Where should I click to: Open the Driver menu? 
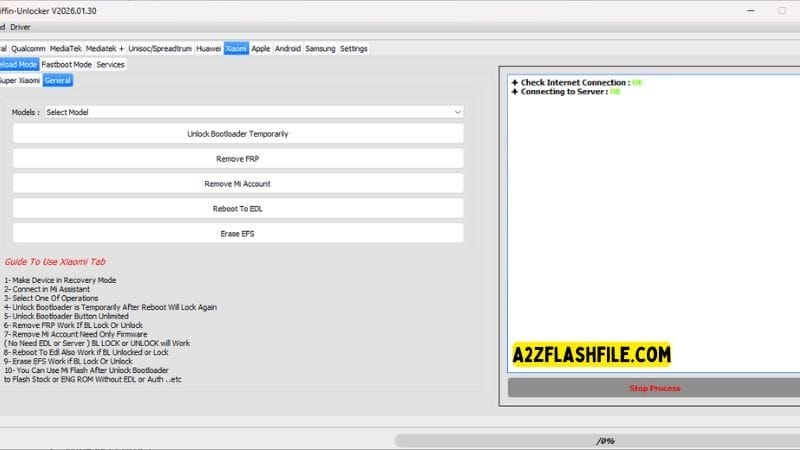(x=20, y=27)
